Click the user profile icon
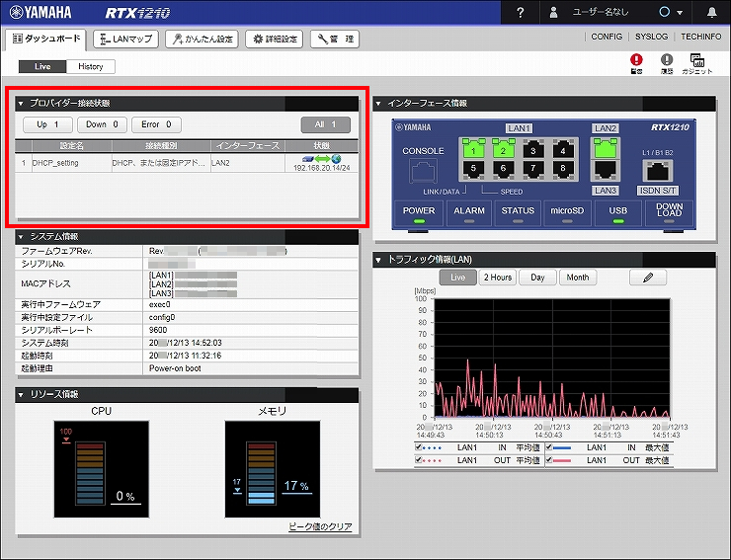 pos(553,13)
